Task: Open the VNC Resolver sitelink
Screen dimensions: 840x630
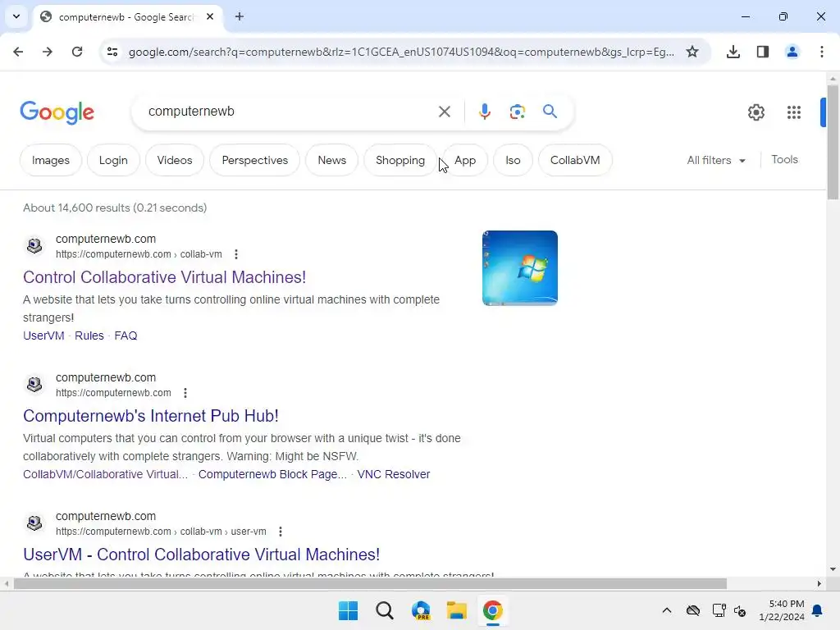Action: point(394,474)
